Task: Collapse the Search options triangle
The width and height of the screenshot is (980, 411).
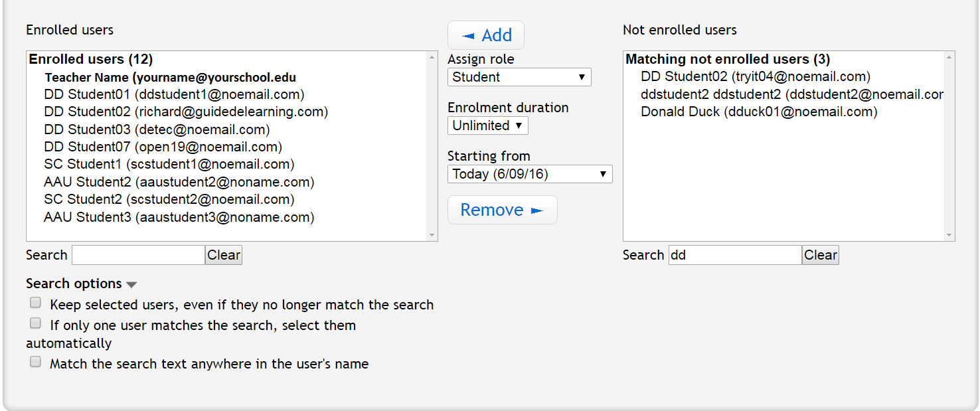Action: pyautogui.click(x=131, y=284)
